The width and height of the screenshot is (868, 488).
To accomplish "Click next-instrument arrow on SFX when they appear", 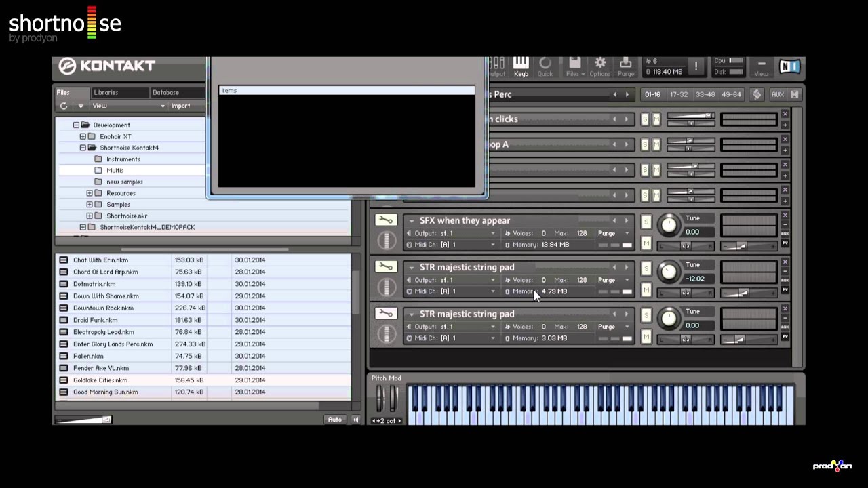I will point(627,220).
